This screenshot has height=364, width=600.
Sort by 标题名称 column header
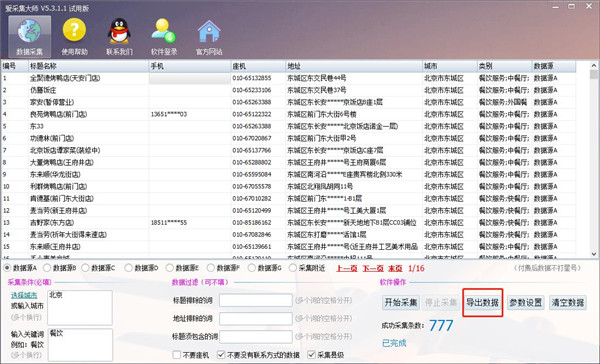tap(88, 66)
